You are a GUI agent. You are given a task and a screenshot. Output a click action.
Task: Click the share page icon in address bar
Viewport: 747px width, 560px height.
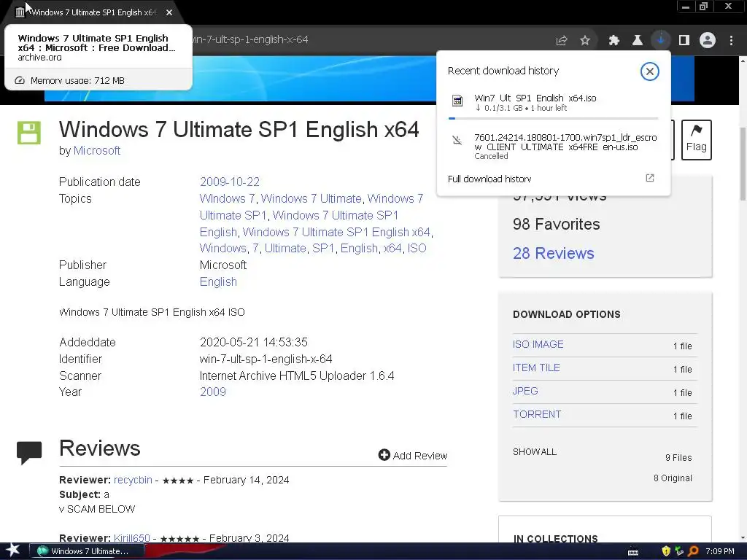click(x=562, y=41)
